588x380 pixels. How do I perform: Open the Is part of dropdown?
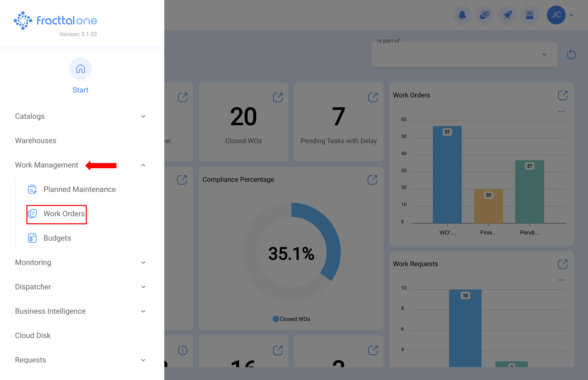click(x=544, y=54)
